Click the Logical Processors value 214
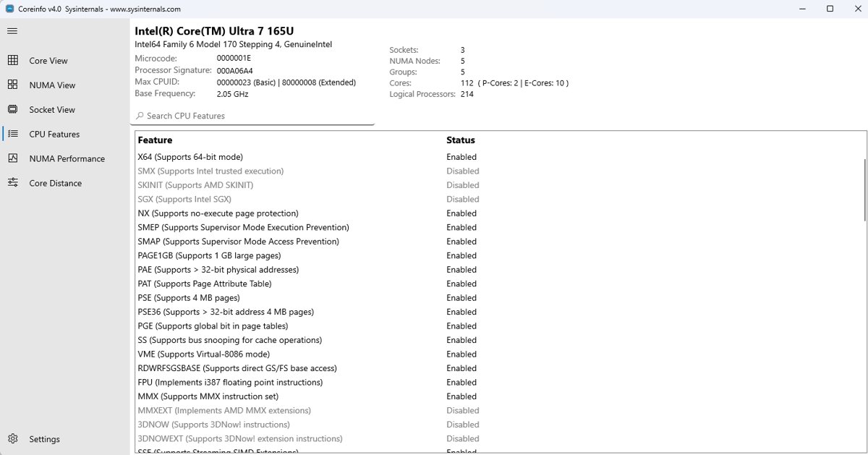This screenshot has height=455, width=868. tap(467, 94)
